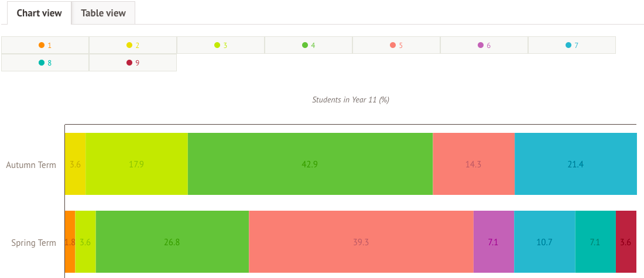The image size is (644, 278).
Task: Click the green grade 4 legend dot
Action: coord(305,45)
